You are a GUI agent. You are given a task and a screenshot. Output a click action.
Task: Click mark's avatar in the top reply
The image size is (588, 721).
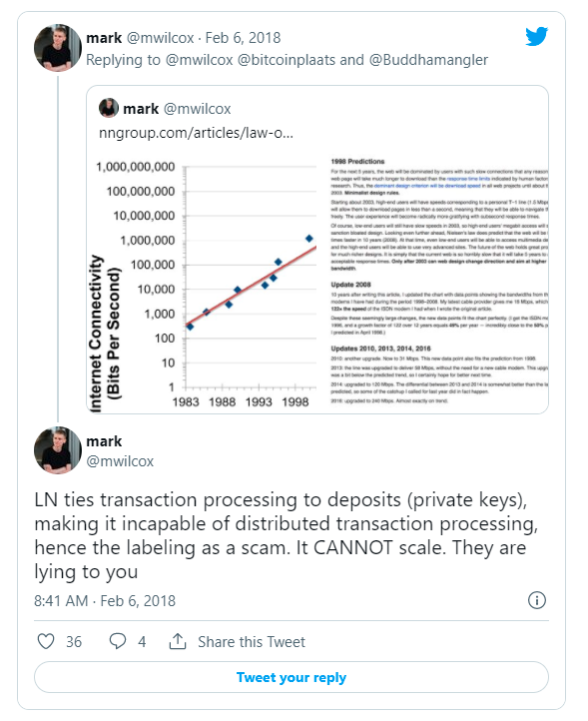[x=58, y=48]
